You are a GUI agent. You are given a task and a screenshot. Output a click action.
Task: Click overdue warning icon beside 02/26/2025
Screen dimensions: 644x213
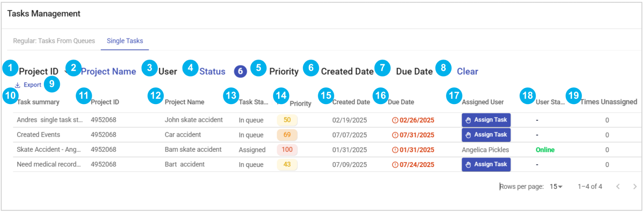395,120
